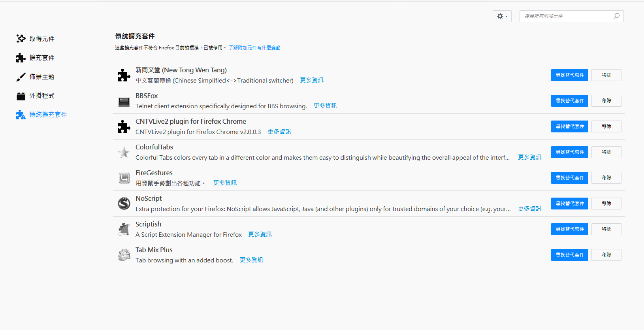Find a replacement for New Tong Wen Tang
Screen dimensions: 644x330
click(570, 75)
